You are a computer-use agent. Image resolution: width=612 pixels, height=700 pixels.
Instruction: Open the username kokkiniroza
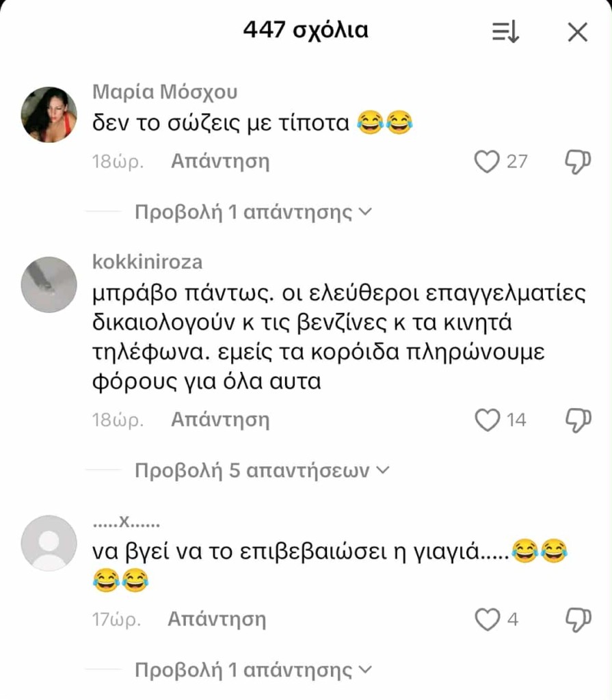pos(148,262)
